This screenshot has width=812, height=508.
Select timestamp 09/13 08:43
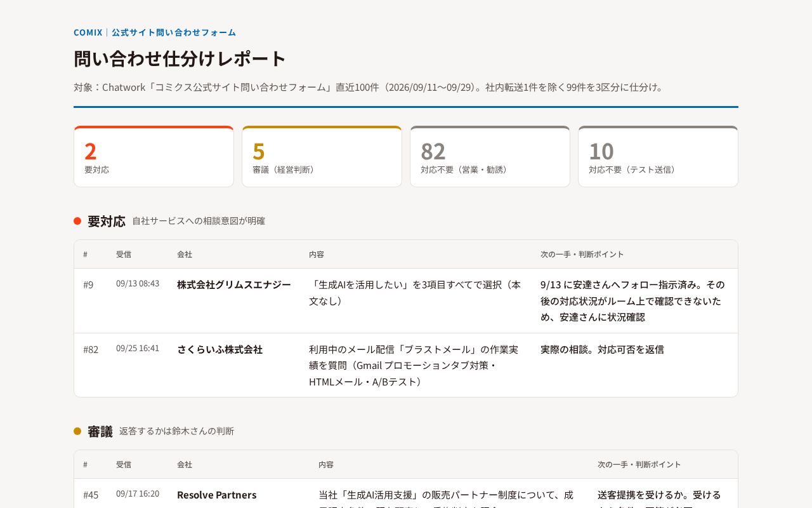click(138, 283)
